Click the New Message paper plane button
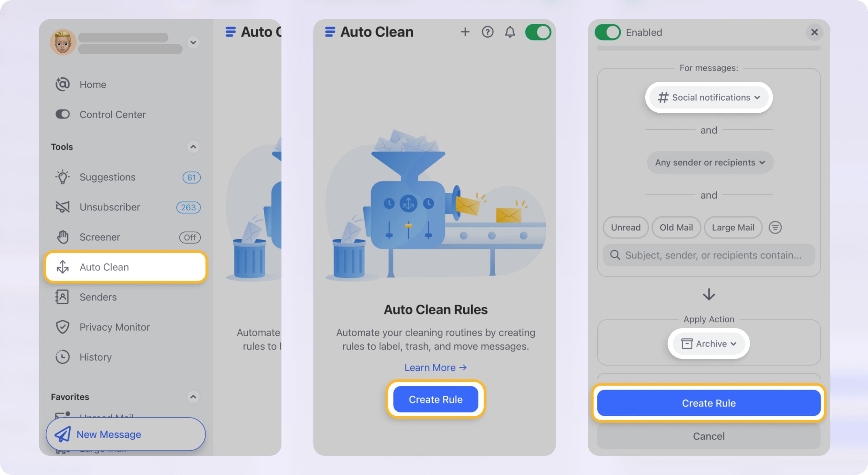The width and height of the screenshot is (868, 475). click(x=126, y=434)
